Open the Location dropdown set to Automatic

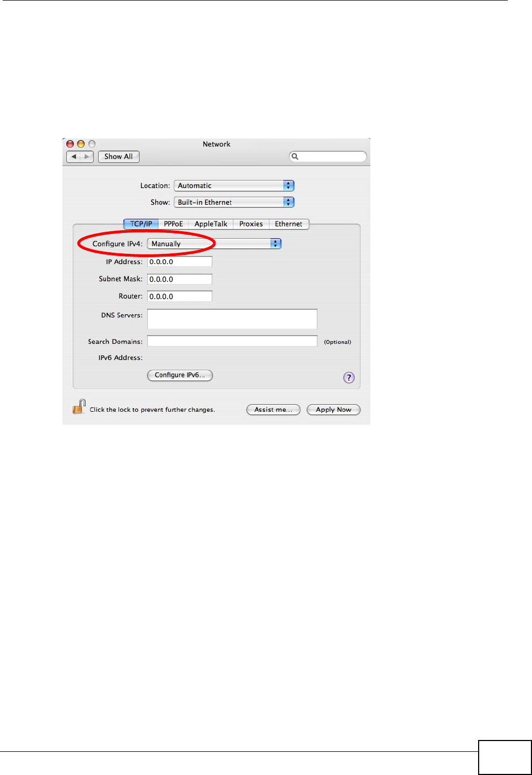coord(234,185)
